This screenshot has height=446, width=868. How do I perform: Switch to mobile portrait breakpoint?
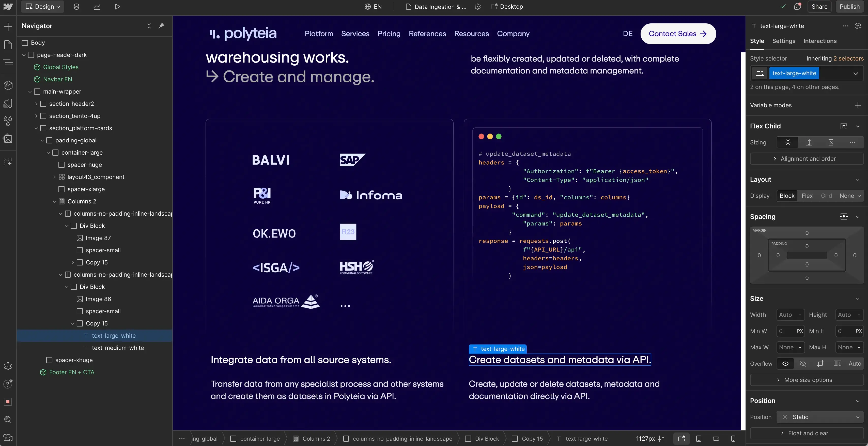(x=733, y=439)
